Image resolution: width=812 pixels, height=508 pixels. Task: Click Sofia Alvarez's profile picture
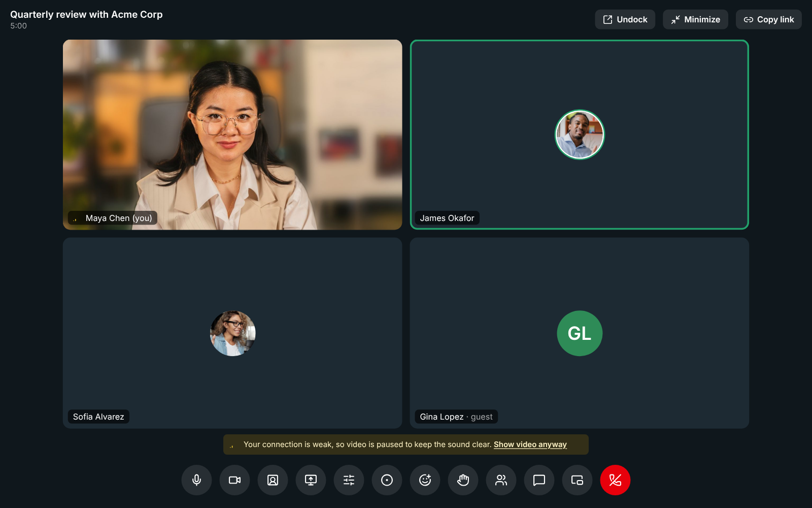click(233, 333)
